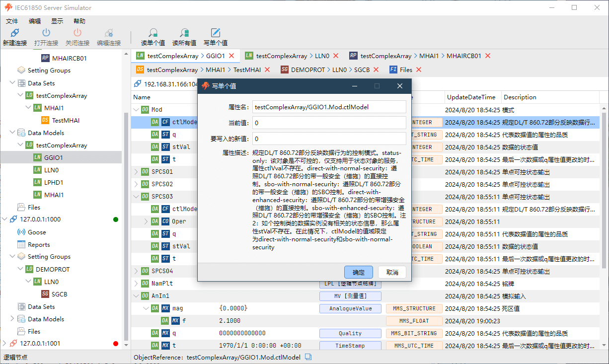The width and height of the screenshot is (609, 364).
Task: Expand the NamPlt data object row
Action: (137, 284)
